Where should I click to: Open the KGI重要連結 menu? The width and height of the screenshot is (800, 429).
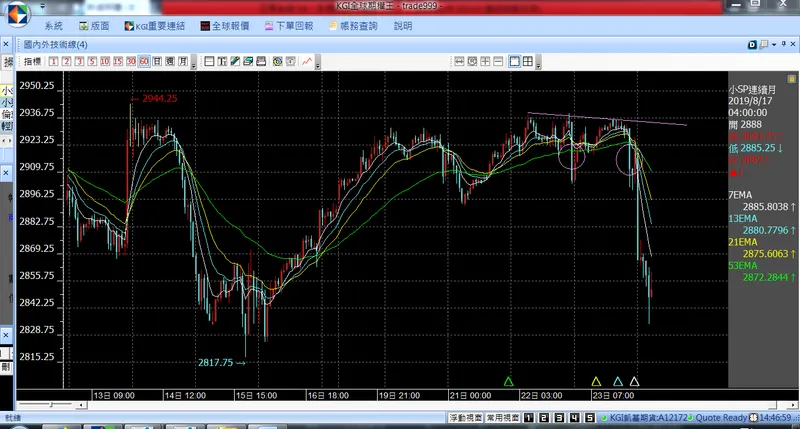[x=155, y=26]
